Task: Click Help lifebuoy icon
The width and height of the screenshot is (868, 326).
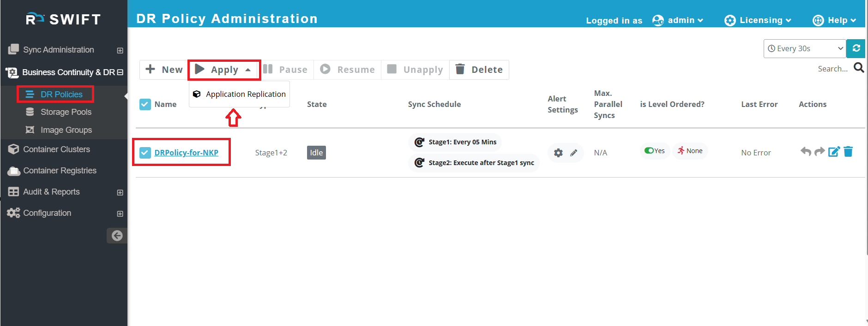Action: tap(818, 20)
